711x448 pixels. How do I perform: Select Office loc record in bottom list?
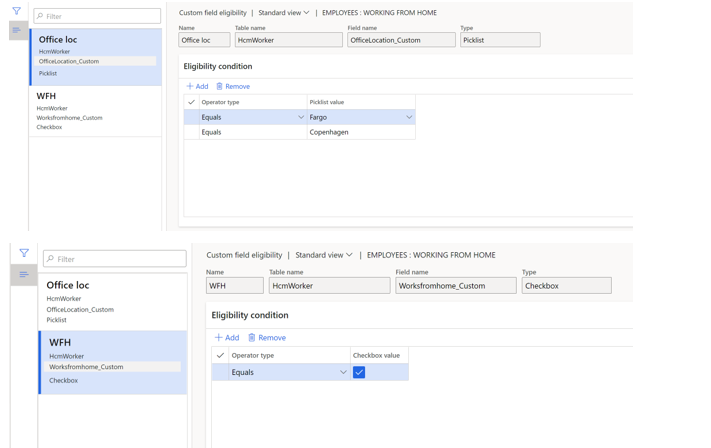pos(113,302)
